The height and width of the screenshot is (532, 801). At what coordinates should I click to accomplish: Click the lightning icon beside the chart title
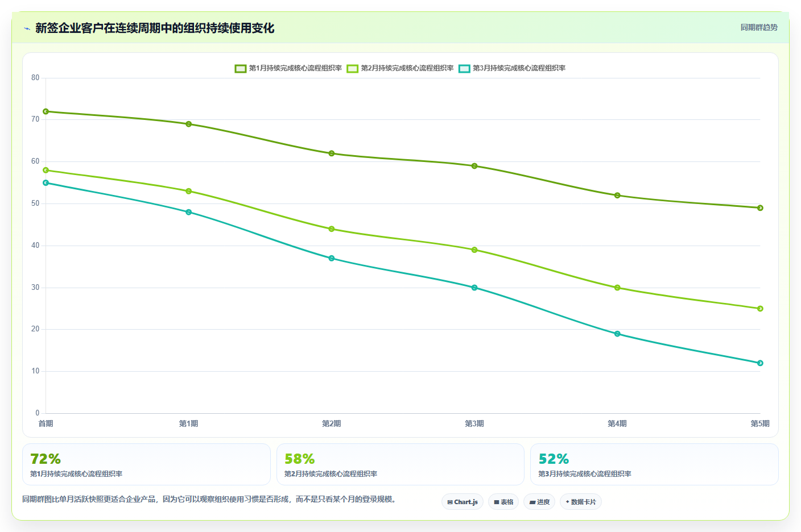[27, 28]
